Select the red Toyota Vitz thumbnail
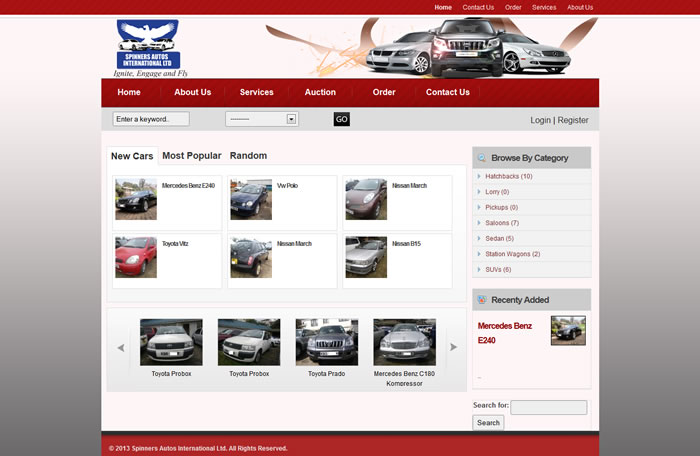Image resolution: width=700 pixels, height=456 pixels. [136, 257]
